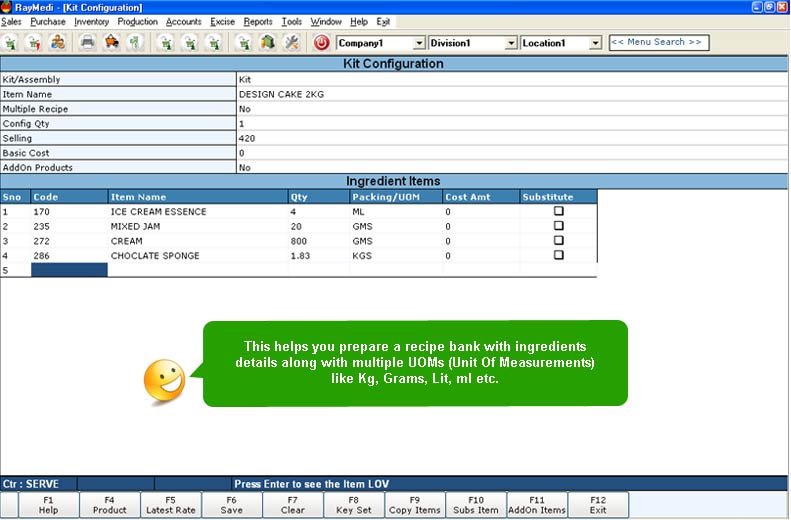This screenshot has width=791, height=520.
Task: Click the Cost Amt column header
Action: [481, 197]
